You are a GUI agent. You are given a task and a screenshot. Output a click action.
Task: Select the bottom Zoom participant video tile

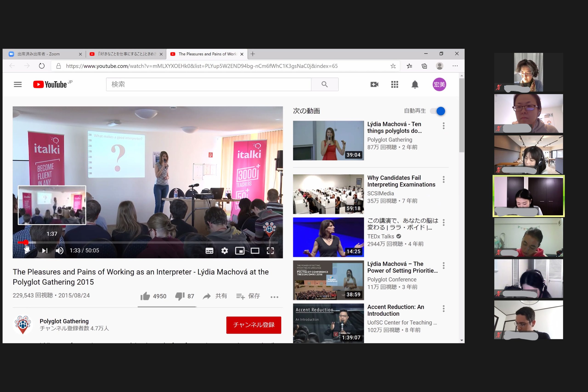(x=529, y=320)
